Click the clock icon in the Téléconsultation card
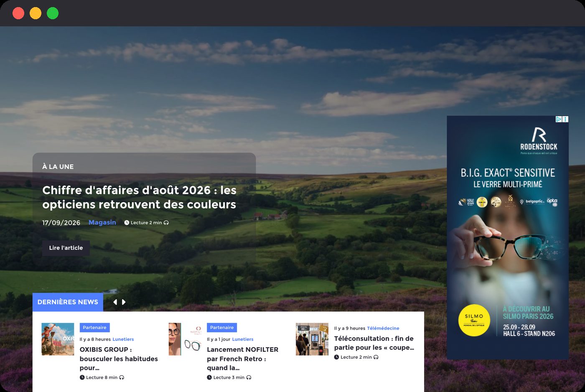The height and width of the screenshot is (392, 585). [x=336, y=357]
